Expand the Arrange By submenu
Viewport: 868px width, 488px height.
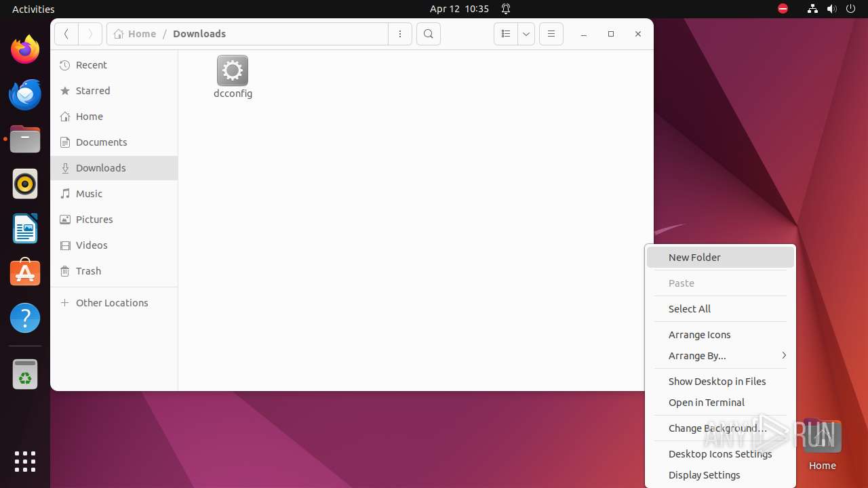click(x=720, y=356)
